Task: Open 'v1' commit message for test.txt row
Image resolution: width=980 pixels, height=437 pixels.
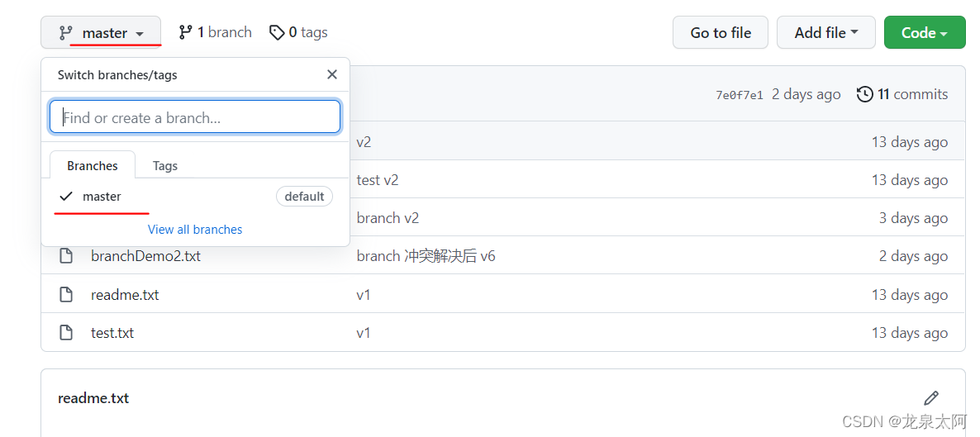Action: [364, 333]
